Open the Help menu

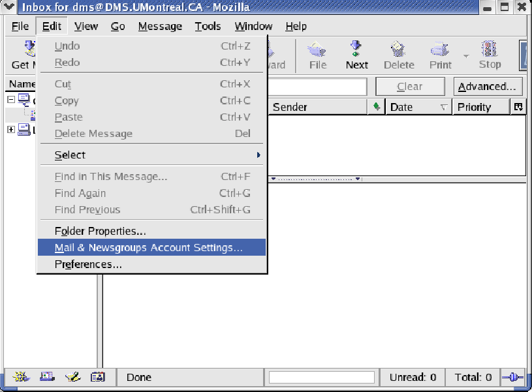point(296,26)
